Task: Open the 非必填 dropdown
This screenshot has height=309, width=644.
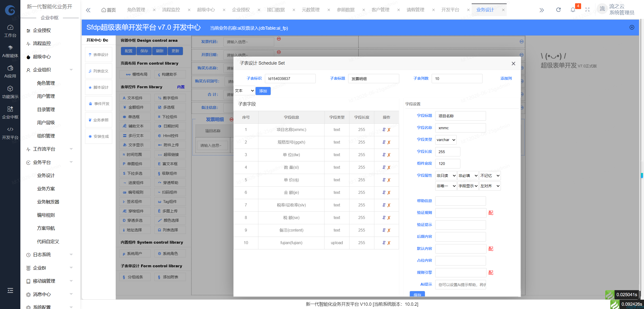Action: coord(468,175)
